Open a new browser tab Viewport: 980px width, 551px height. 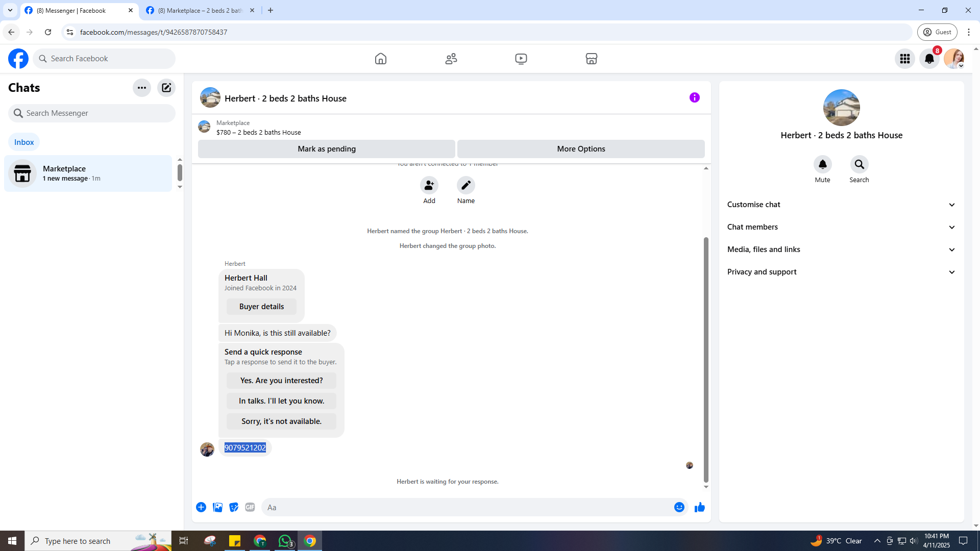coord(271,10)
